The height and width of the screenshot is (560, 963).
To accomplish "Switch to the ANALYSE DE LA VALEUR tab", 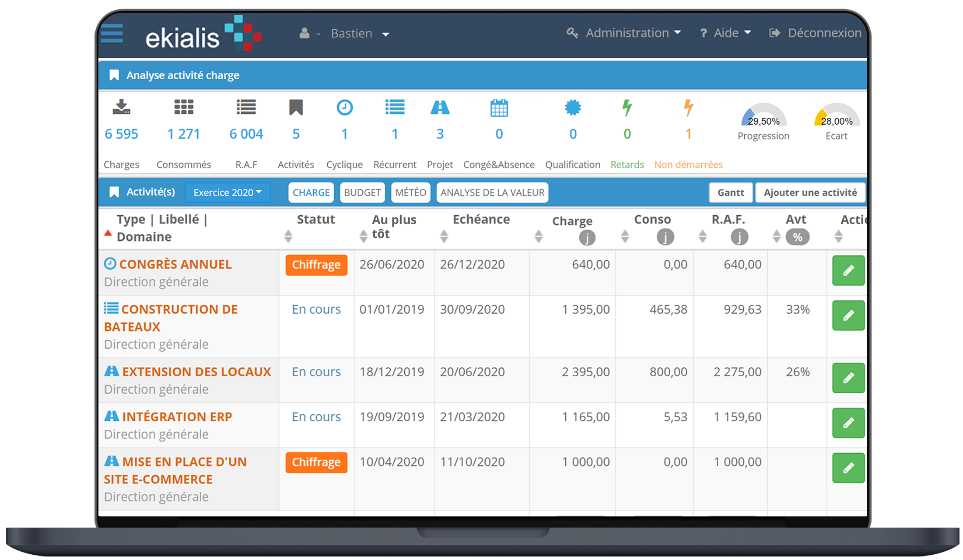I will tap(492, 192).
